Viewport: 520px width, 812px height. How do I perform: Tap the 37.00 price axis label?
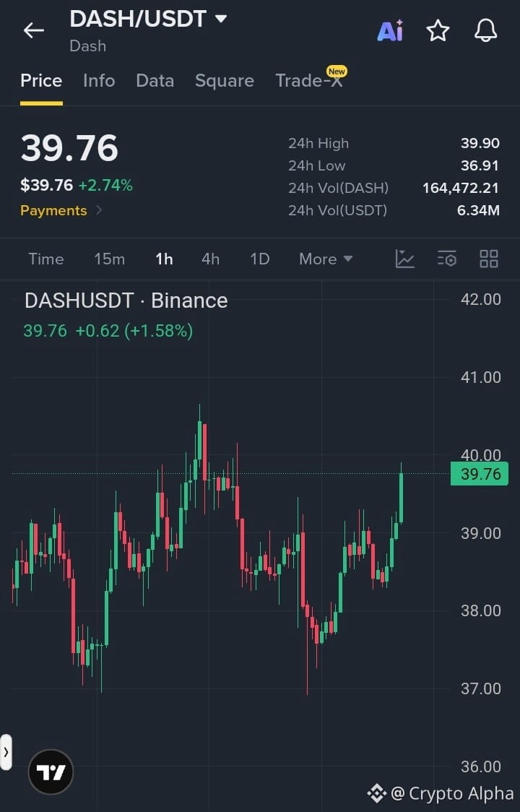[x=480, y=688]
